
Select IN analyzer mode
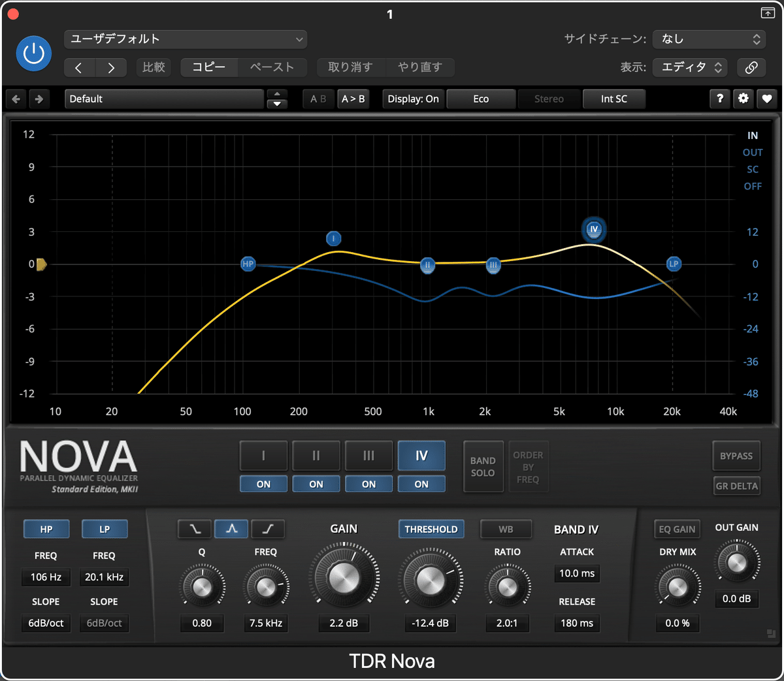[753, 136]
